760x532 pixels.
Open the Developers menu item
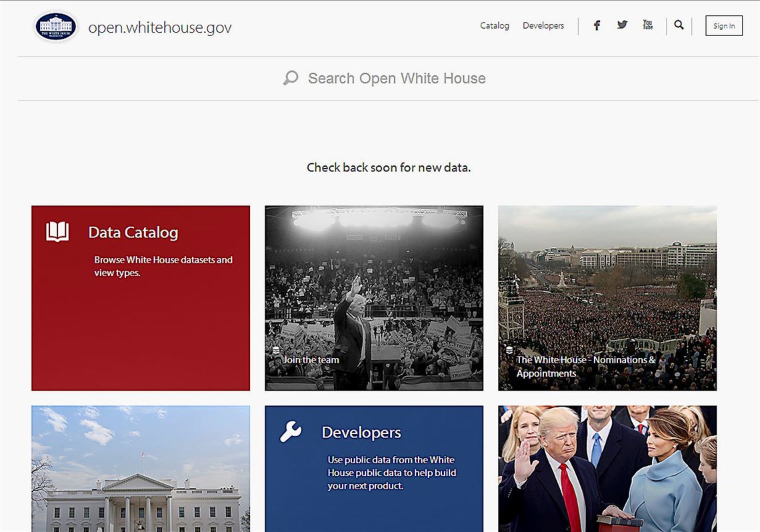543,25
